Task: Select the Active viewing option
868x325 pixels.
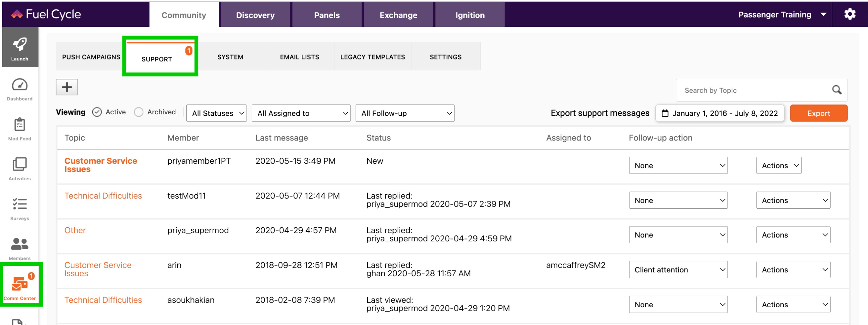Action: (x=97, y=112)
